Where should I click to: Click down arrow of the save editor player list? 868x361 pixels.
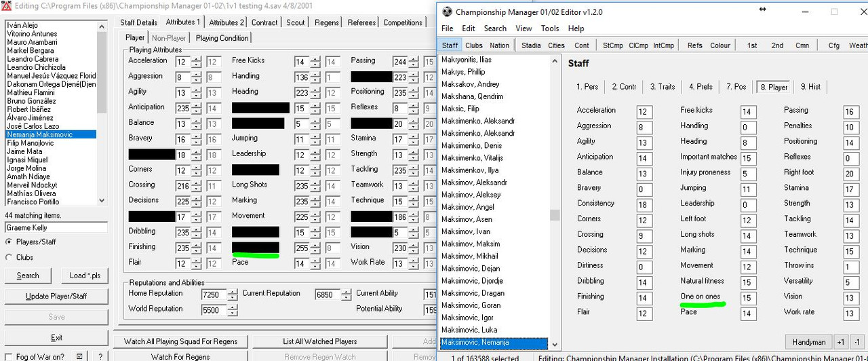coord(102,201)
